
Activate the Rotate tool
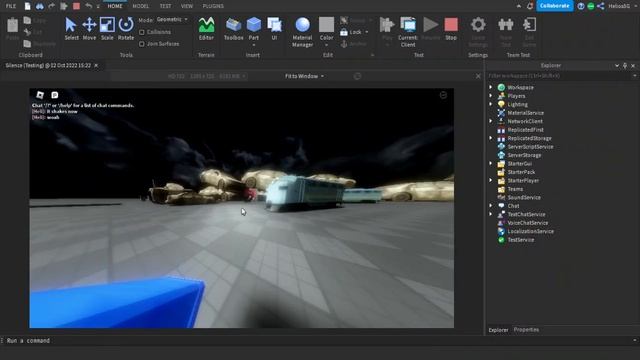[x=126, y=29]
